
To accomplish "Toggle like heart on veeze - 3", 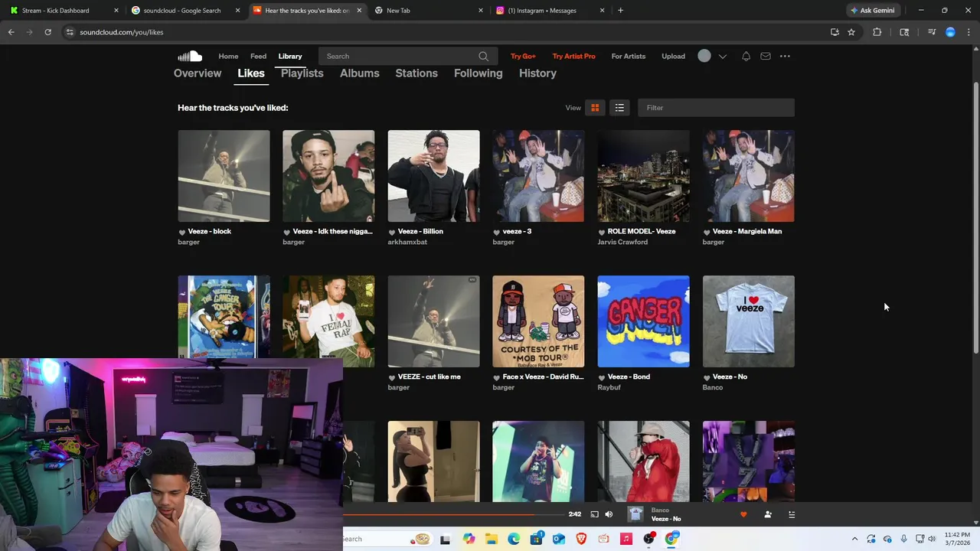I will click(497, 232).
